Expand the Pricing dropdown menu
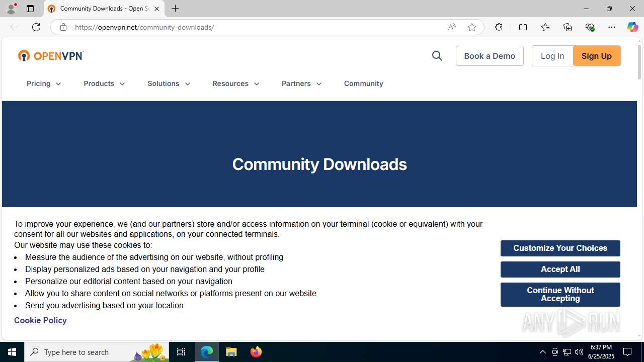 point(44,83)
